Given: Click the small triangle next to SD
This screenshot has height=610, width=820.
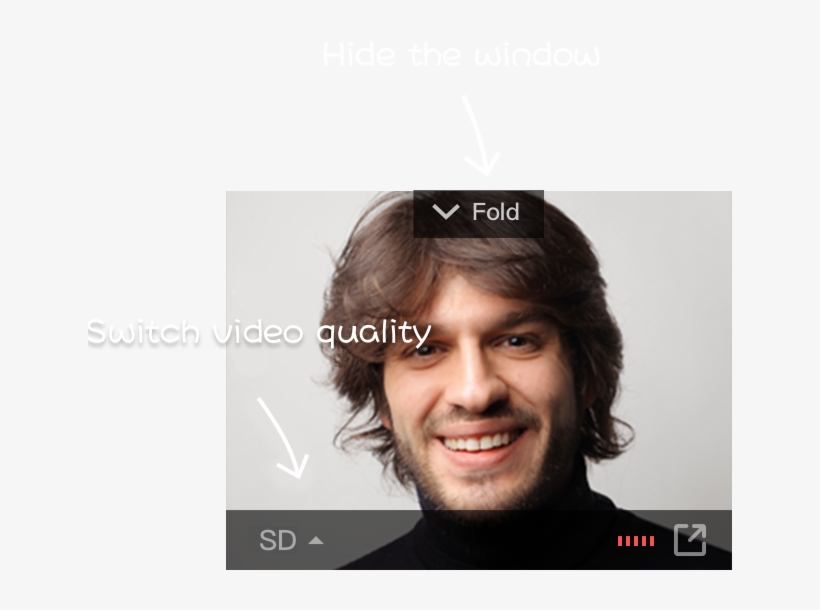Looking at the screenshot, I should (x=316, y=540).
